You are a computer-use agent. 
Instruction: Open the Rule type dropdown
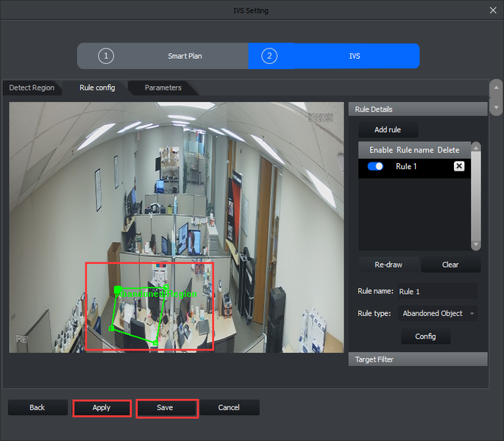pos(438,314)
